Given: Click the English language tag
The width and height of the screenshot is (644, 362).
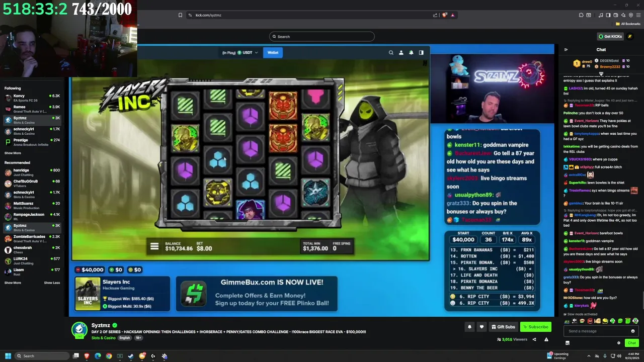Looking at the screenshot, I should pyautogui.click(x=125, y=338).
